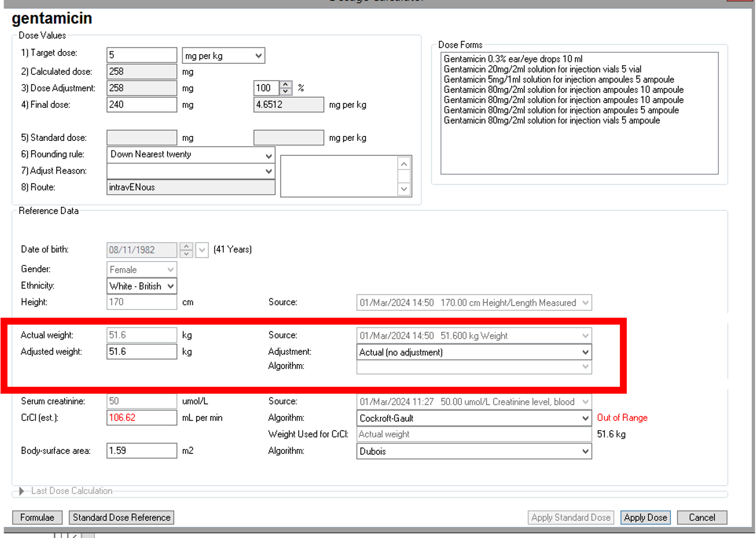Open the Formulae reference

(37, 517)
